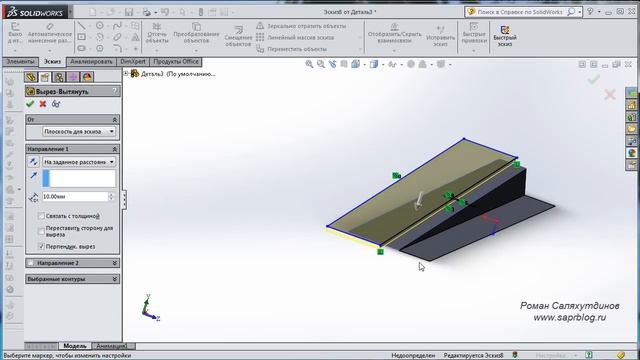Switch to PropertyManager tab icon
Screen dimensions: 640x360
click(x=45, y=77)
